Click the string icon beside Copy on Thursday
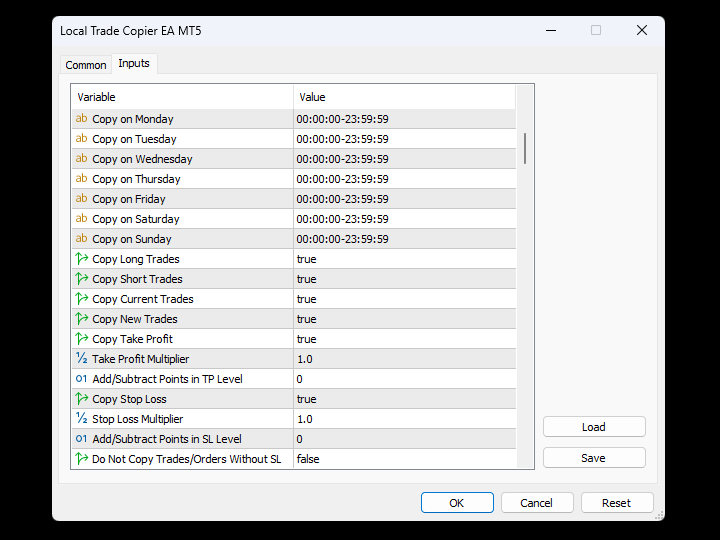The width and height of the screenshot is (720, 540). 81,179
